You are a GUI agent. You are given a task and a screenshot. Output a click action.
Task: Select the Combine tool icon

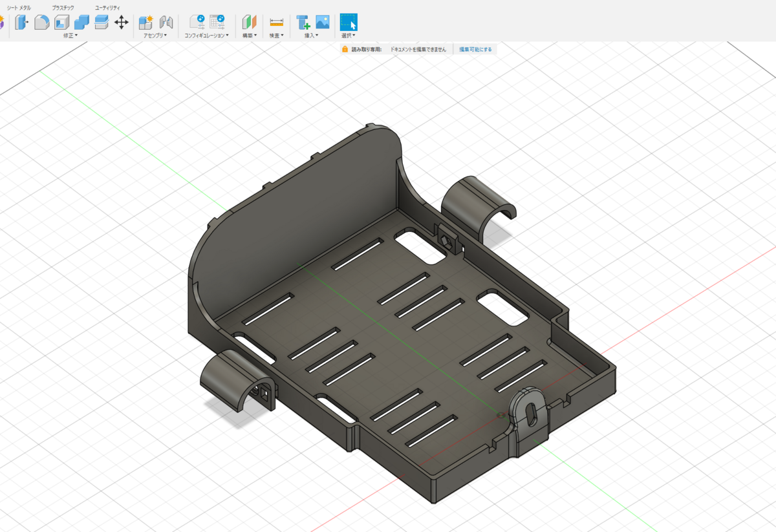[x=81, y=23]
